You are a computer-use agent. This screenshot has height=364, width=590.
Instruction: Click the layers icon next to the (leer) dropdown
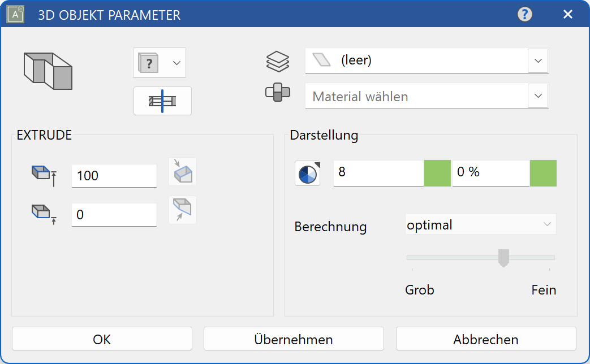point(278,60)
